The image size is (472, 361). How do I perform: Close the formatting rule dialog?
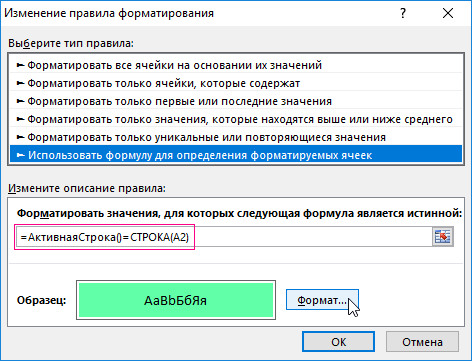448,13
